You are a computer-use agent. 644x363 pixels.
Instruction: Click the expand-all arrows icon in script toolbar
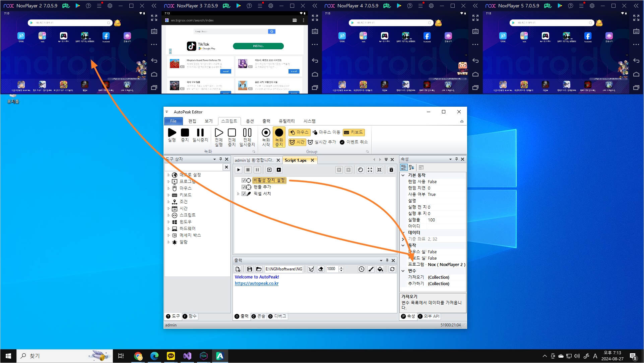[x=370, y=170]
